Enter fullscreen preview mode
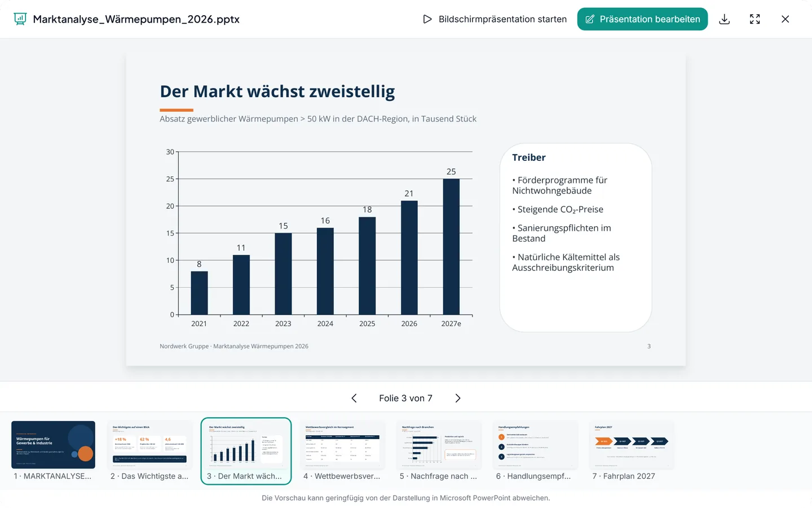 [x=755, y=19]
